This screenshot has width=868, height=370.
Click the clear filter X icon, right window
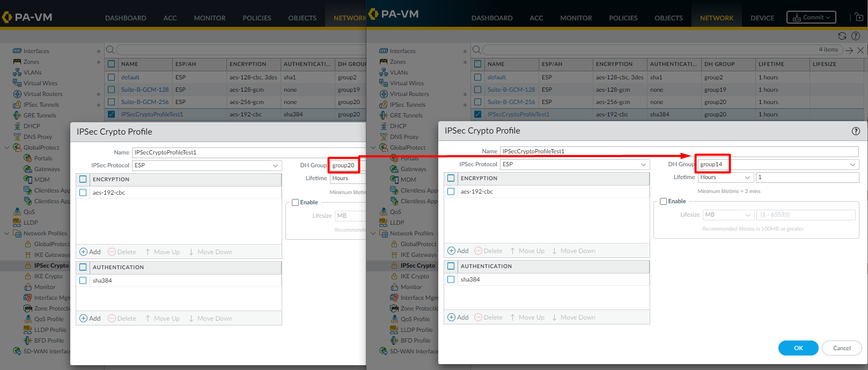point(860,50)
